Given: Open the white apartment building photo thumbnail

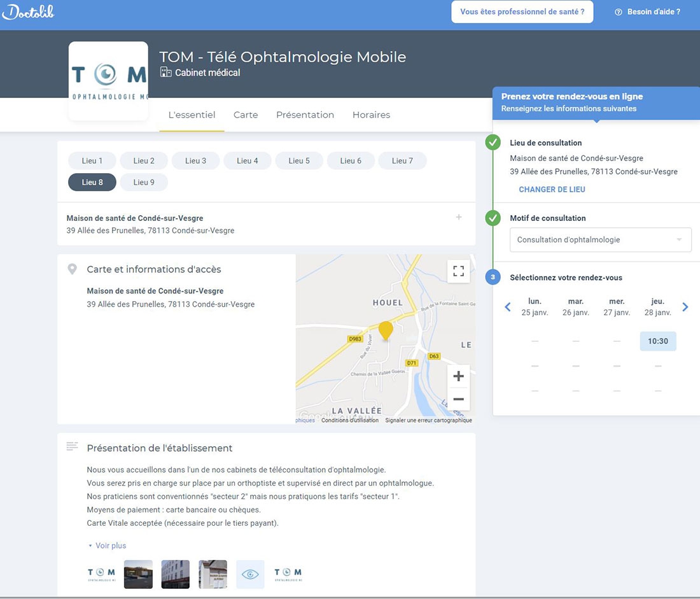Looking at the screenshot, I should coord(176,574).
